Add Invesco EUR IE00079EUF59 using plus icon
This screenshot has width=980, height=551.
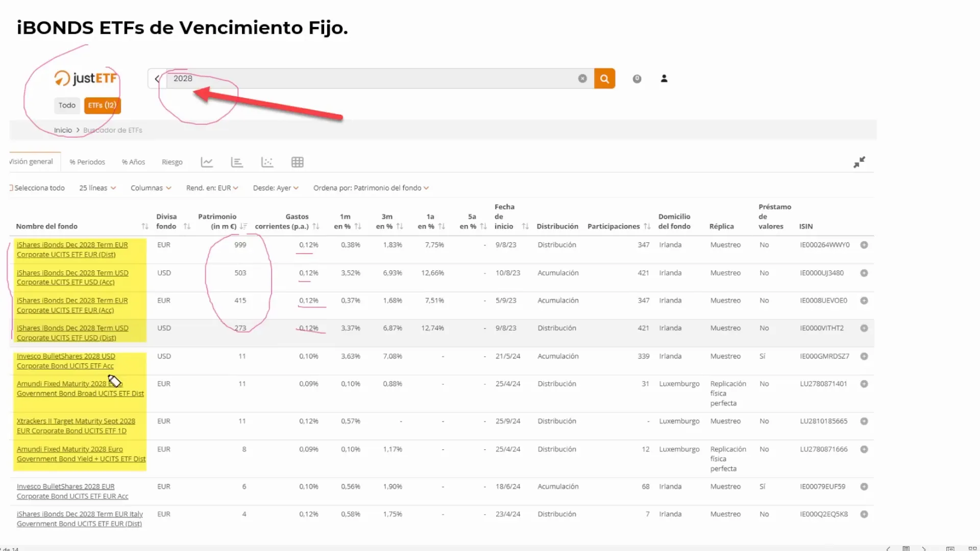[864, 487]
